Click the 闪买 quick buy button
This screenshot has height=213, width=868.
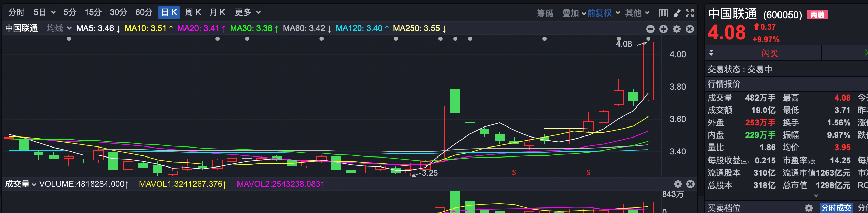(x=770, y=53)
